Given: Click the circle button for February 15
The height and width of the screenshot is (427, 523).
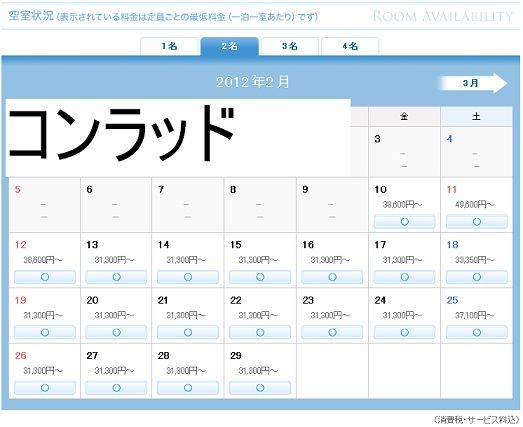Looking at the screenshot, I should click(x=260, y=277).
